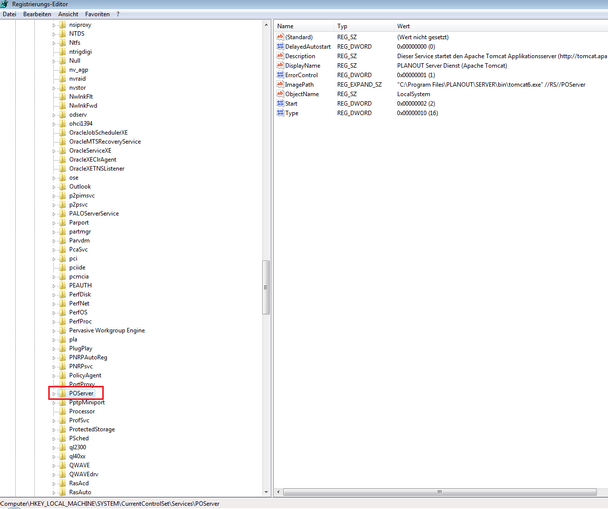Open the Datei menu
This screenshot has height=509, width=608.
coord(9,14)
